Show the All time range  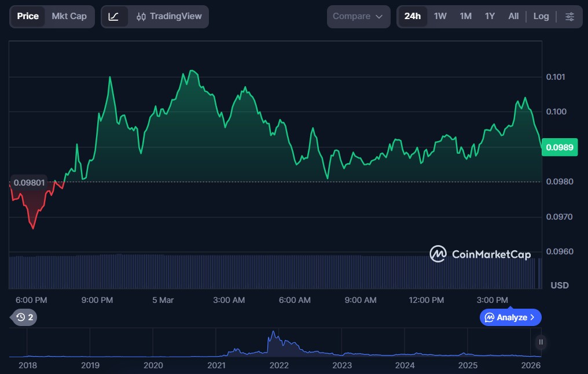[513, 17]
